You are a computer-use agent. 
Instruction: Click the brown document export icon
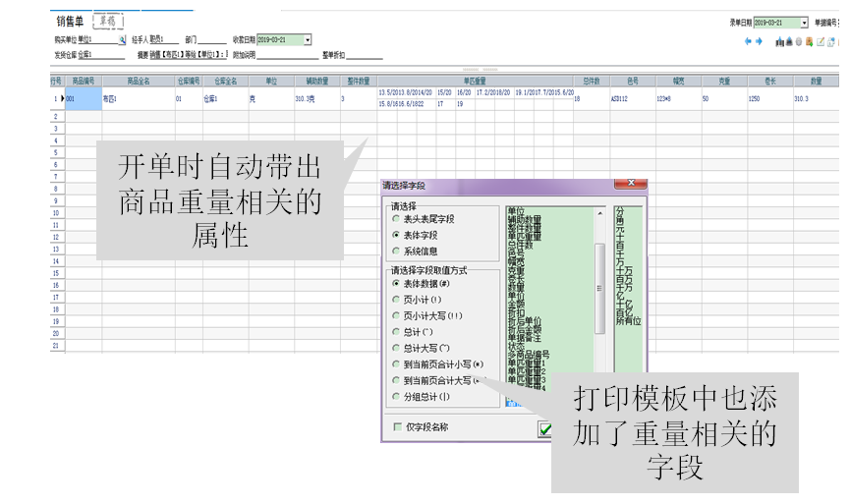[809, 42]
